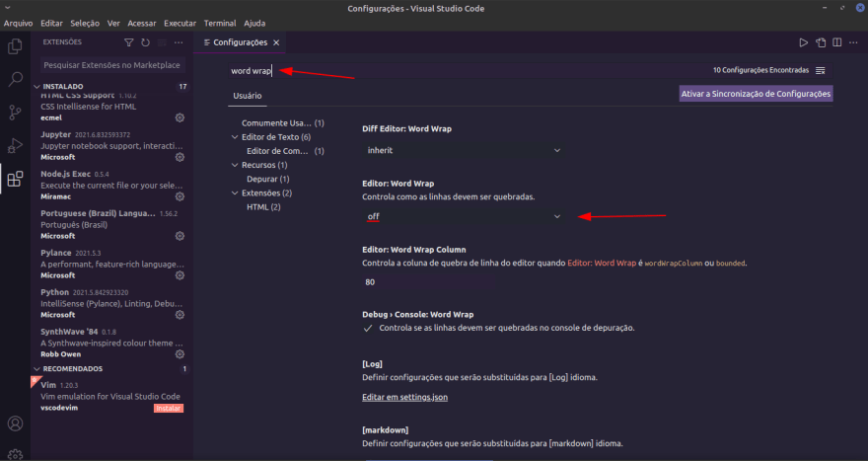Select Editor de Com... settings subcategory
The image size is (868, 461).
285,151
